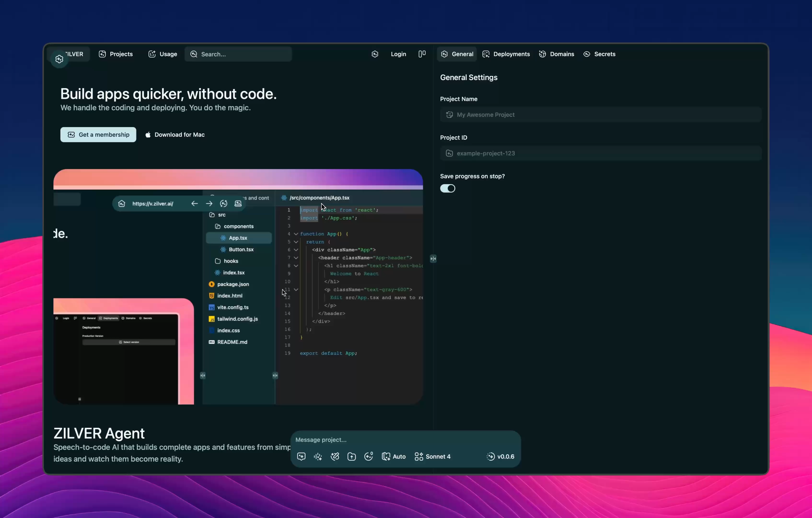The width and height of the screenshot is (812, 518).
Task: Click the magnifier icon in Search box
Action: click(194, 54)
